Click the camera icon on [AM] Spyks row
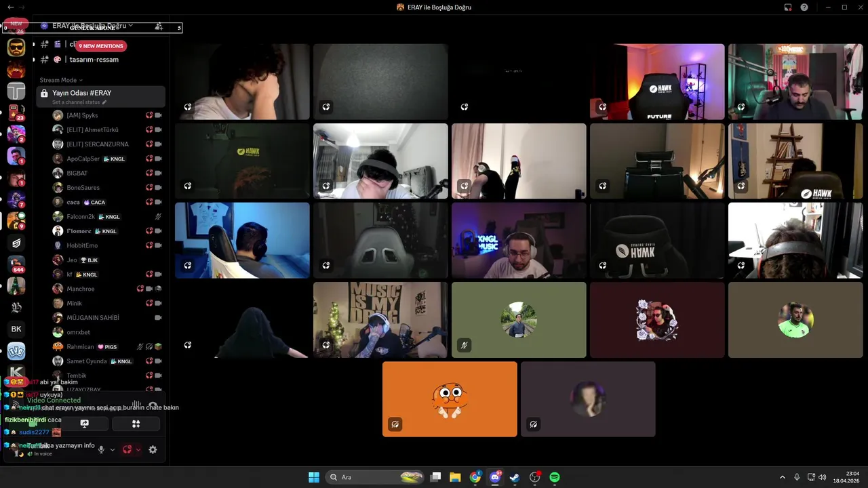Image resolution: width=868 pixels, height=488 pixels. [x=158, y=115]
